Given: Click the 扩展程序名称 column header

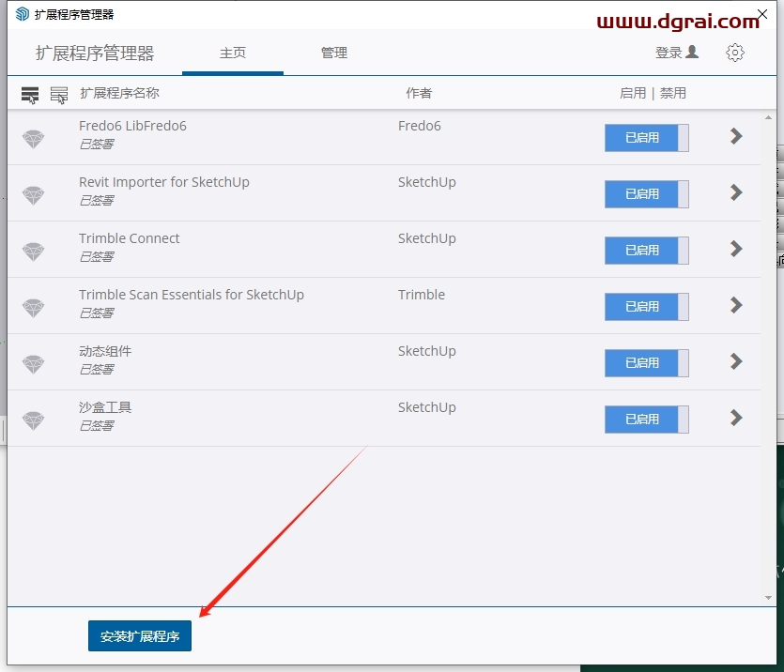Looking at the screenshot, I should coord(119,94).
